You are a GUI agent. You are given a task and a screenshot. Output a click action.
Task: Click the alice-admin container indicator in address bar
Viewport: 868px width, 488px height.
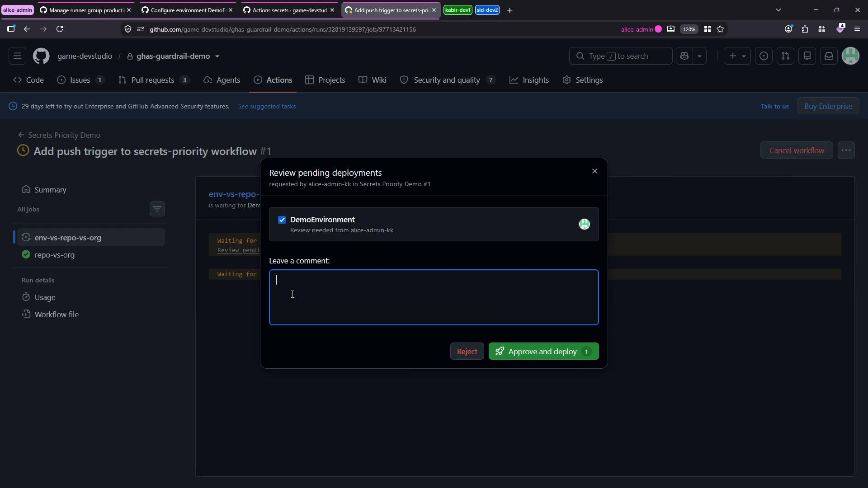point(641,29)
